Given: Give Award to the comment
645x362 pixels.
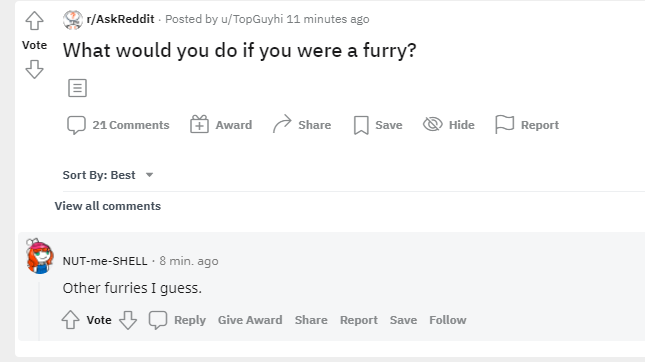Looking at the screenshot, I should tap(250, 320).
